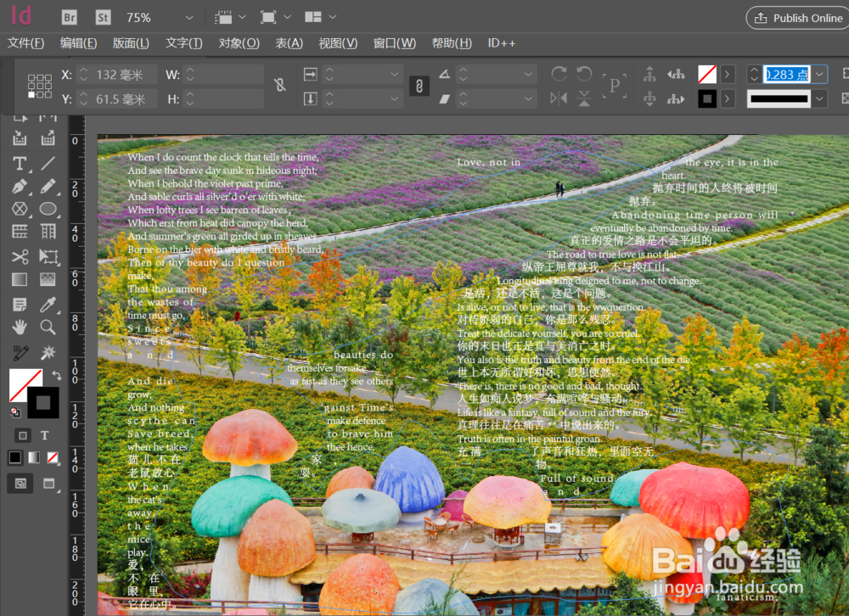The image size is (849, 616).
Task: Open the rotation angle dropdown
Action: click(x=528, y=74)
